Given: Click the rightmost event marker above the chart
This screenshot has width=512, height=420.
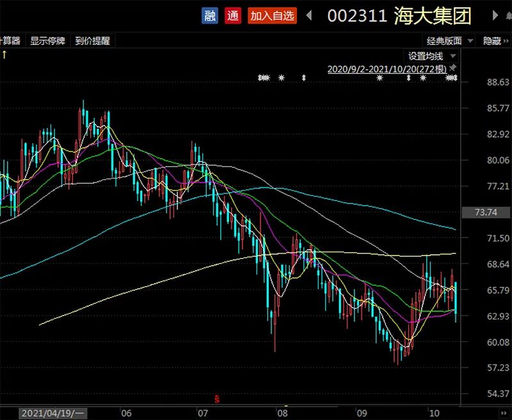Looking at the screenshot, I should (x=451, y=78).
